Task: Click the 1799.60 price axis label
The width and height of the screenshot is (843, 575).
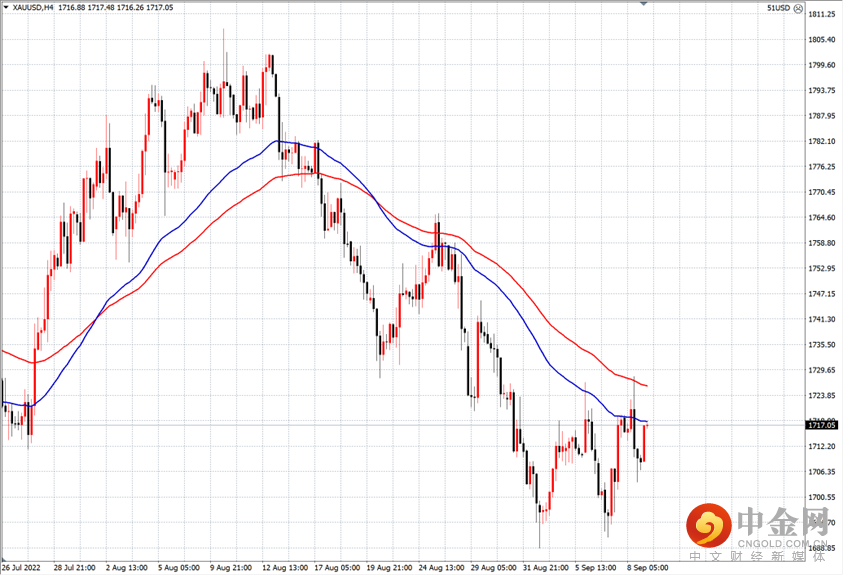Action: point(821,65)
